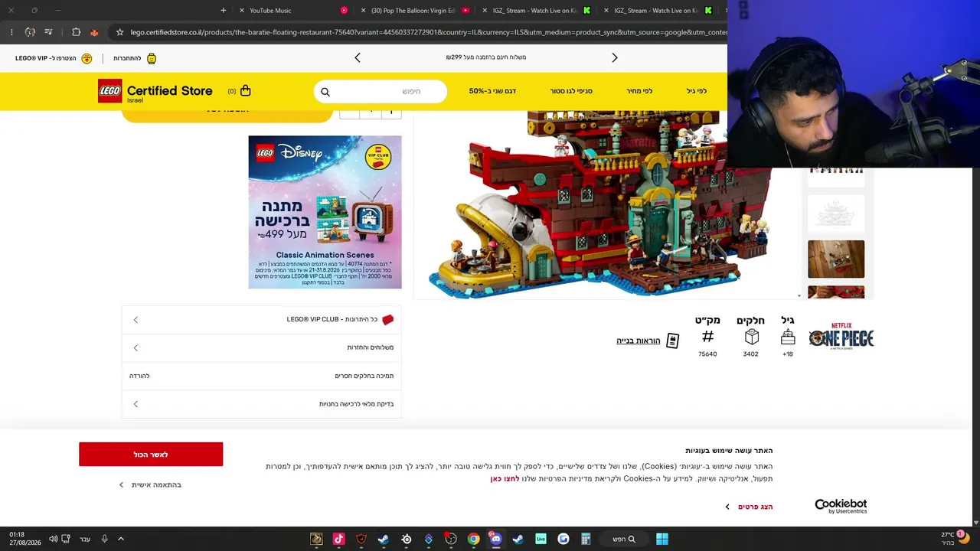980x551 pixels.
Task: Click the building instructions booklet icon
Action: point(672,341)
